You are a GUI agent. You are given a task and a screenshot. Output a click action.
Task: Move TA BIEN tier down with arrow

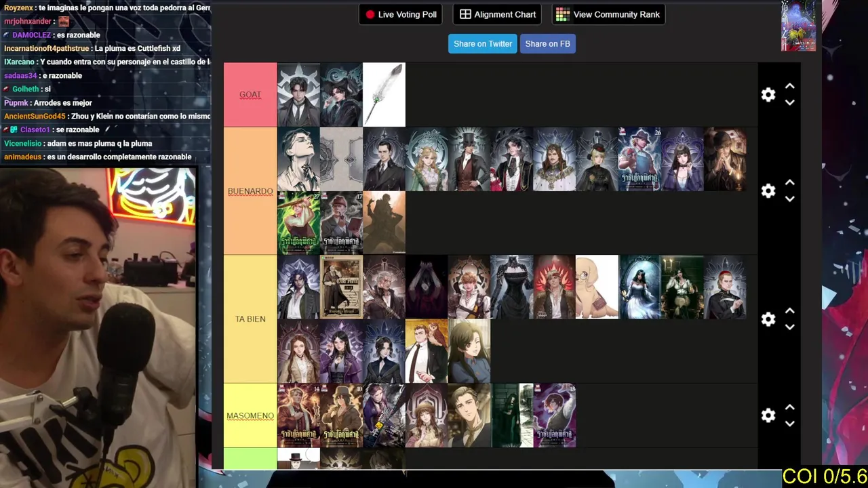click(790, 327)
